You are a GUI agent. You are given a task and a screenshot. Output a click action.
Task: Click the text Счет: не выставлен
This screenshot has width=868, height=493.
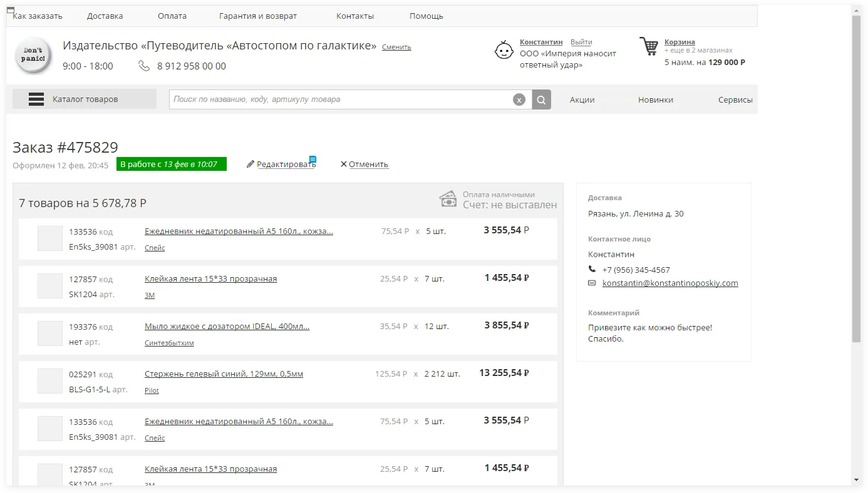510,205
